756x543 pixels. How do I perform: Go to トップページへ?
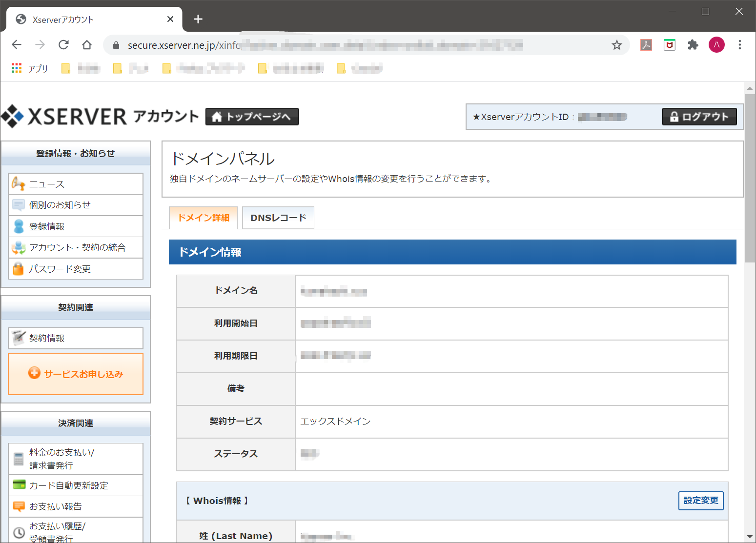[252, 117]
